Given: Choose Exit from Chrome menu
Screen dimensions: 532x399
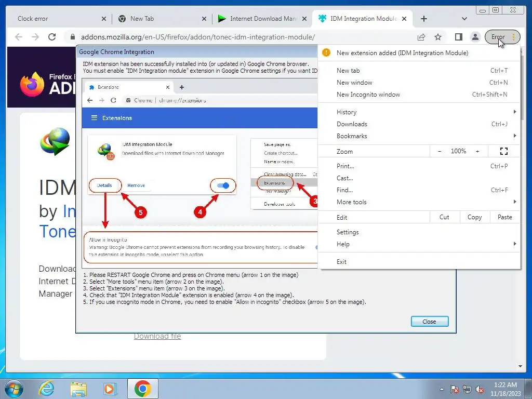Looking at the screenshot, I should 419,262.
